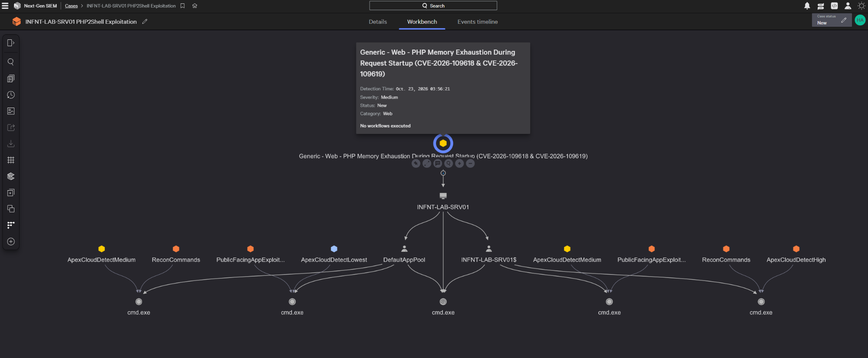Viewport: 868px width, 358px height.
Task: Collapse the workbench sidebar panel icon
Action: coord(11,43)
